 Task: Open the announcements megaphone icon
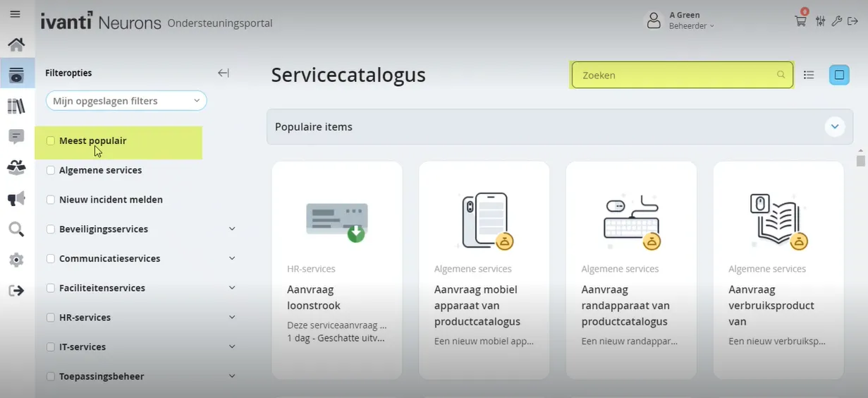click(x=16, y=199)
